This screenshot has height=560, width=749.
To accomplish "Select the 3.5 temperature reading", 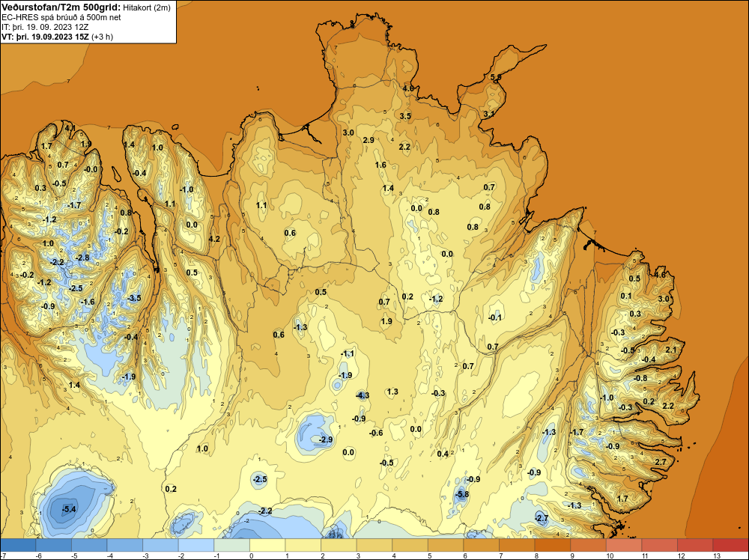I will [x=405, y=116].
